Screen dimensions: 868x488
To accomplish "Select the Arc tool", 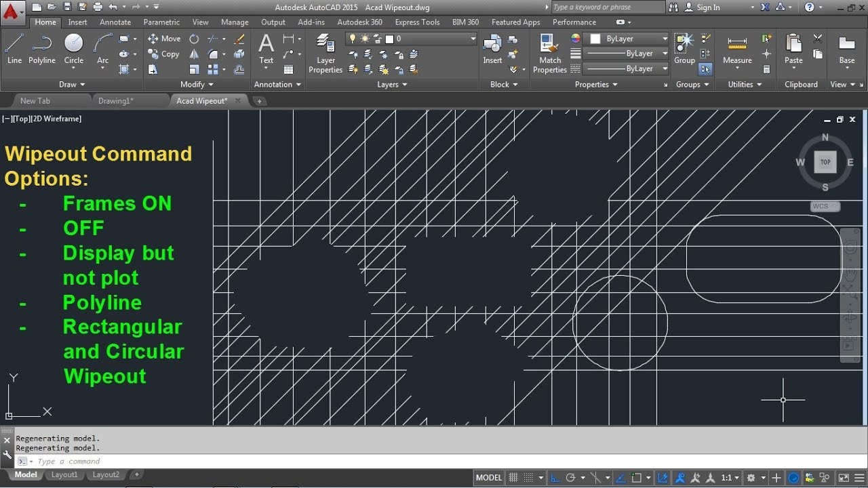I will coord(102,49).
